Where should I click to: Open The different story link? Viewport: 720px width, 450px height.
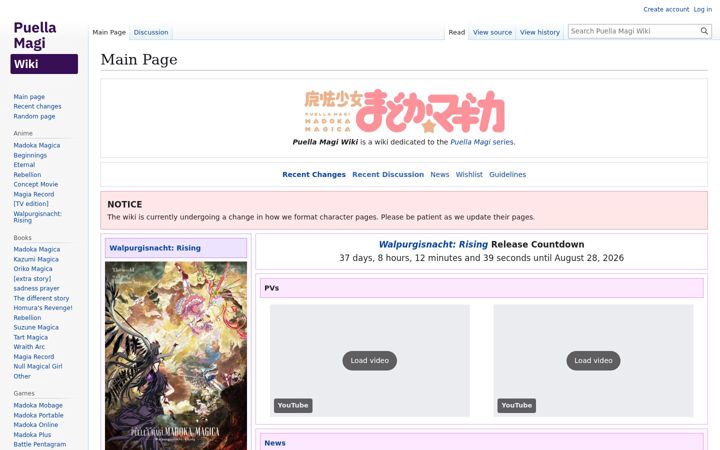coord(41,298)
